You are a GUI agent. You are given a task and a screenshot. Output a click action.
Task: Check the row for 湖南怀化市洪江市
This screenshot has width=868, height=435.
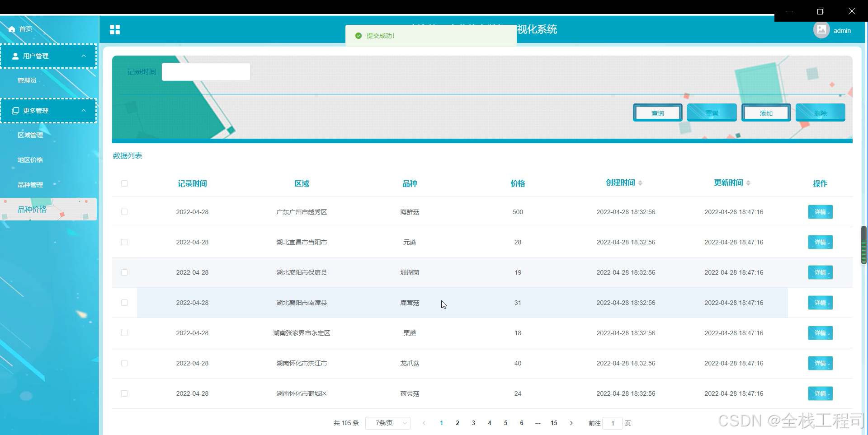124,363
